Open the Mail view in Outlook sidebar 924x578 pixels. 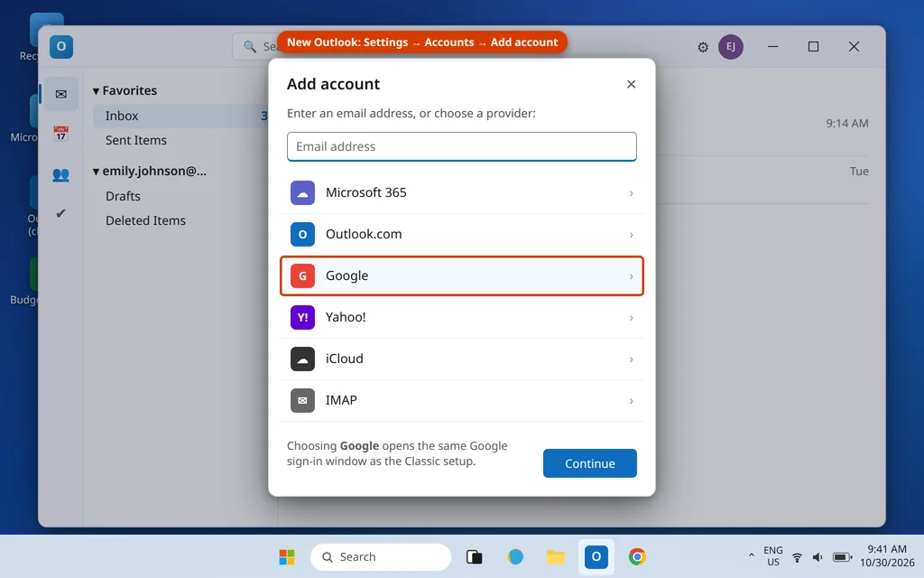pos(60,94)
